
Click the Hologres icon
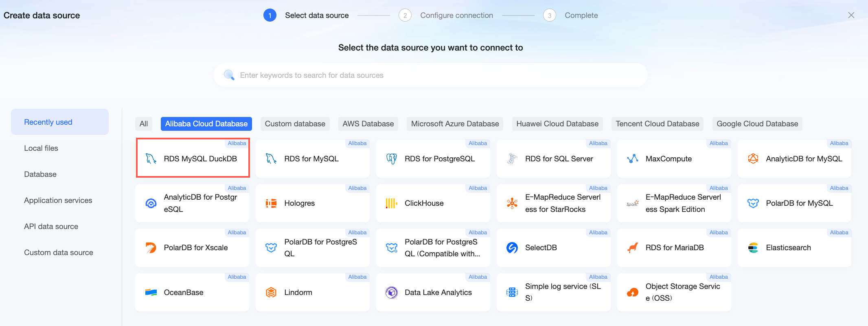click(x=271, y=203)
